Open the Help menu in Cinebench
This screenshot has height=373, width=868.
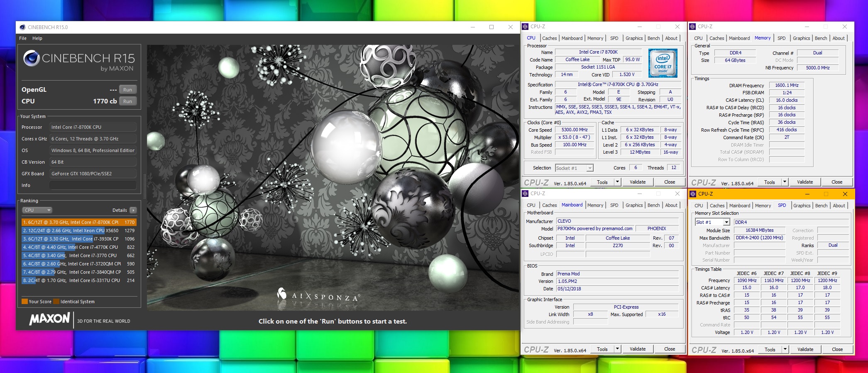click(37, 38)
